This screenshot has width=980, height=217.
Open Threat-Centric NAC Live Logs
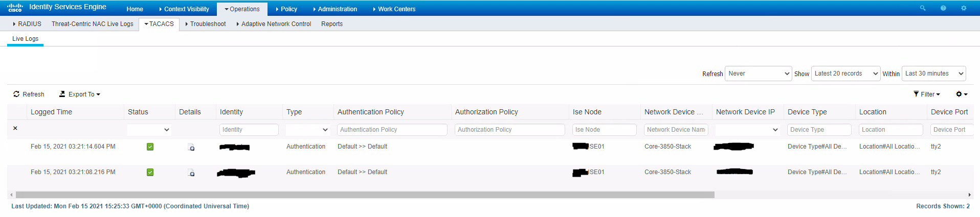[93, 24]
